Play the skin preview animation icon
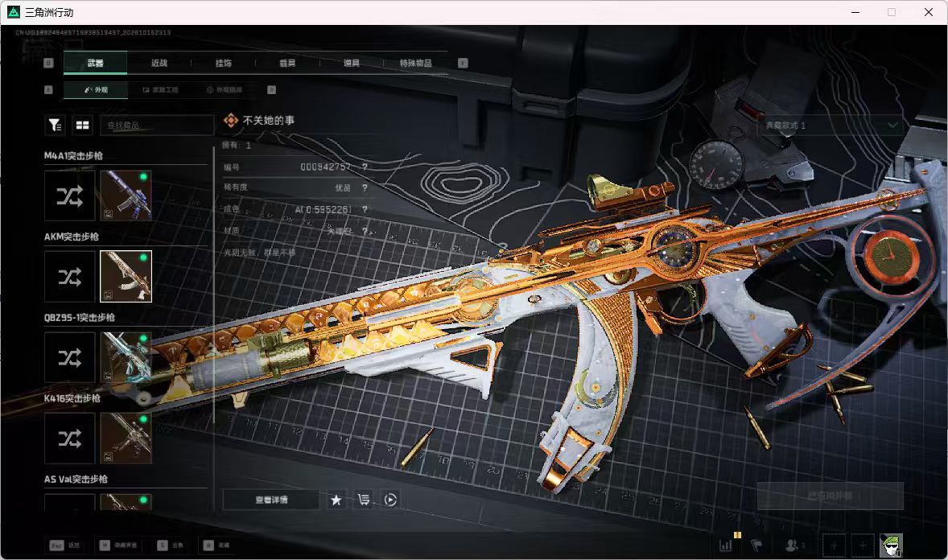948x560 pixels. (390, 500)
